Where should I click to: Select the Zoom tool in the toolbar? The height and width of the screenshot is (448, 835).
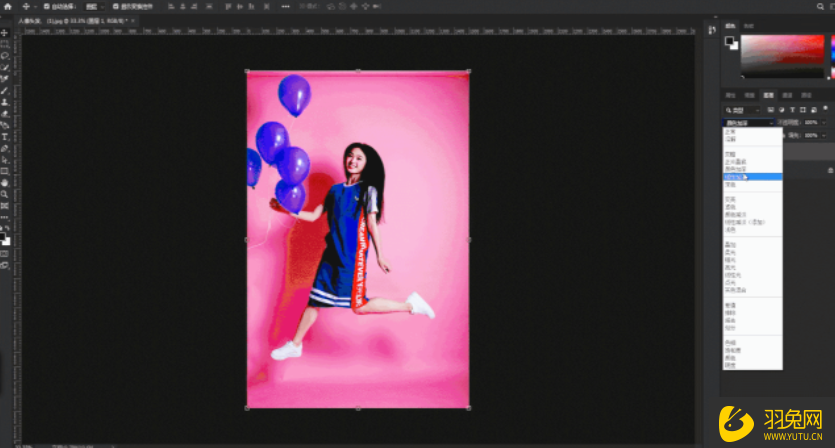5,194
